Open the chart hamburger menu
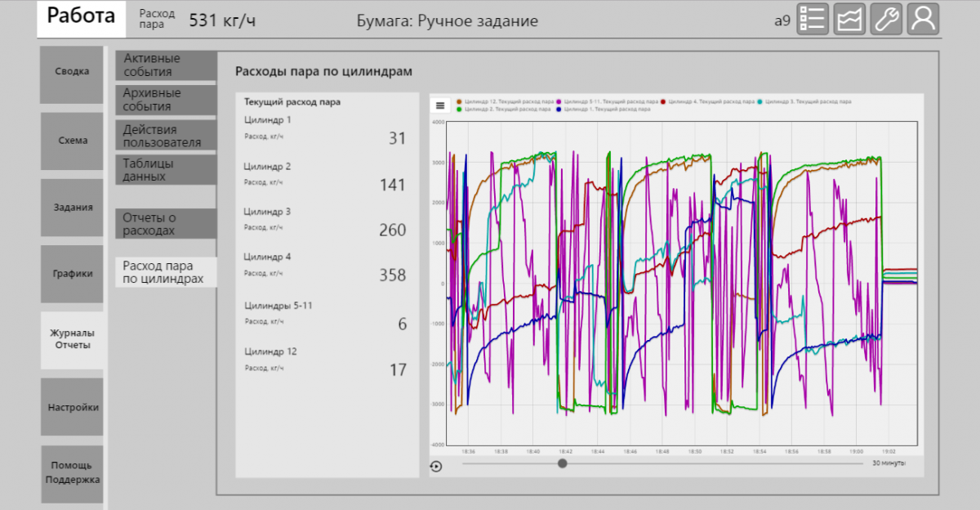The image size is (980, 510). point(440,105)
